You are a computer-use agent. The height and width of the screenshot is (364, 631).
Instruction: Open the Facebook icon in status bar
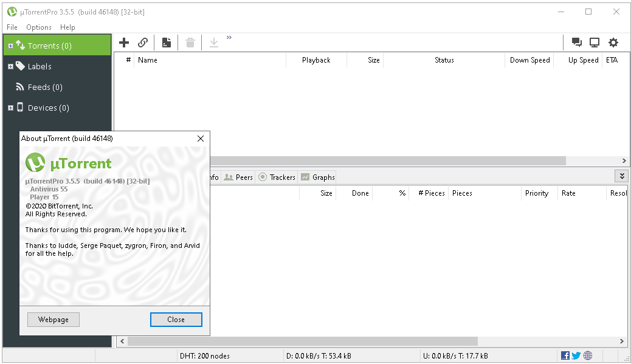pos(565,355)
